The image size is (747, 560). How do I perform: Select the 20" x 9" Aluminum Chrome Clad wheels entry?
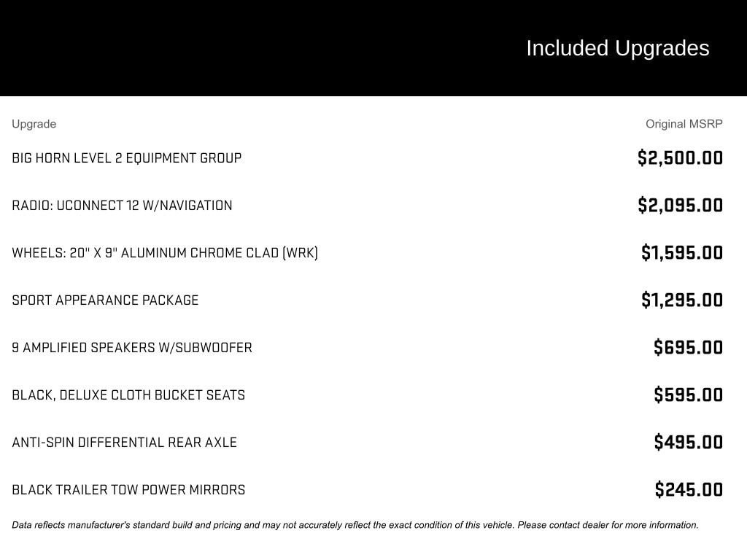(165, 253)
